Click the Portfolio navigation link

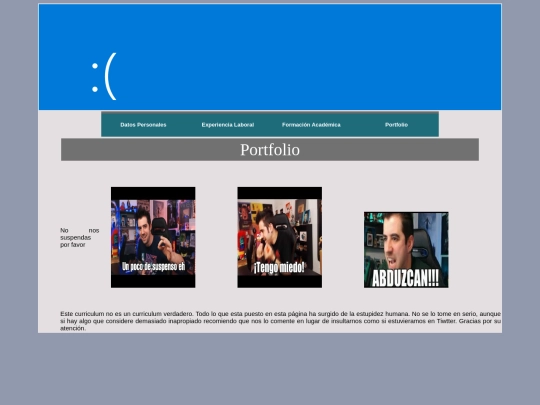tap(396, 125)
